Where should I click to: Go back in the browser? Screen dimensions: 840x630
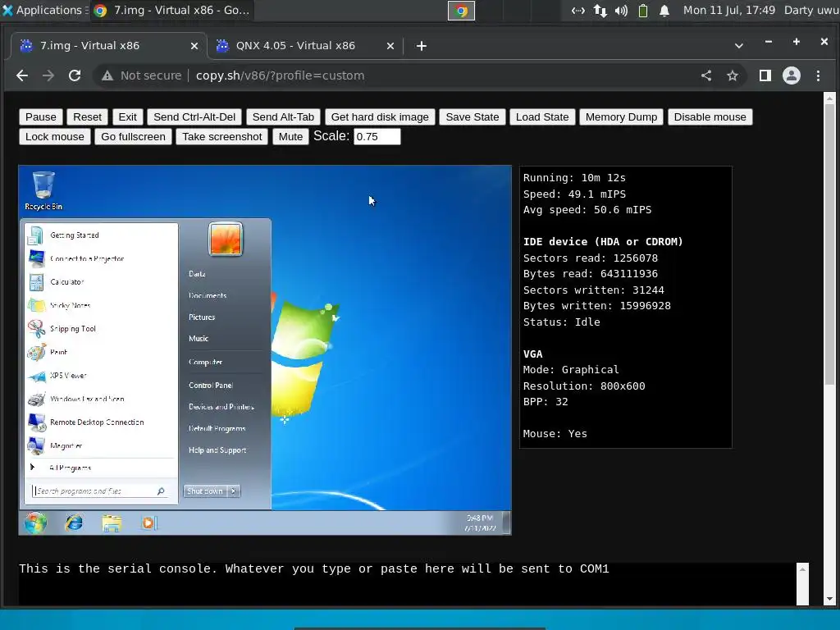click(22, 75)
